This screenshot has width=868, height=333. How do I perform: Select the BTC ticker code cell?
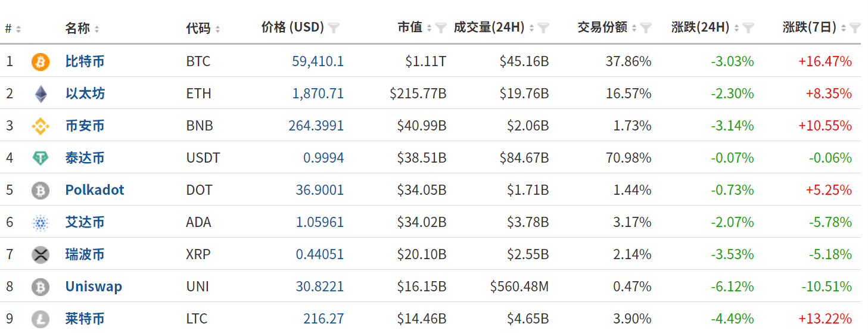(198, 61)
